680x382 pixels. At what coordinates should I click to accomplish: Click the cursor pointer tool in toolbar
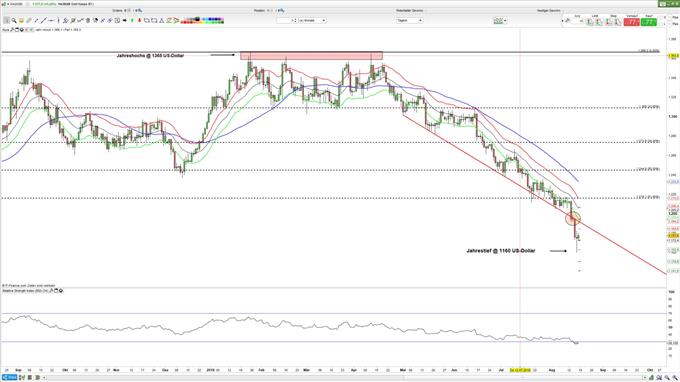coord(7,20)
